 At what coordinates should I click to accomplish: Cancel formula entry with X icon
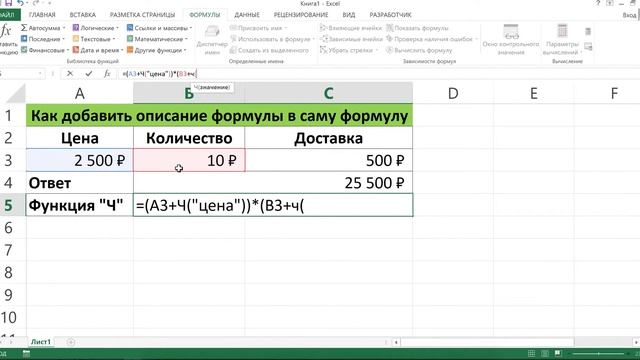[70, 73]
